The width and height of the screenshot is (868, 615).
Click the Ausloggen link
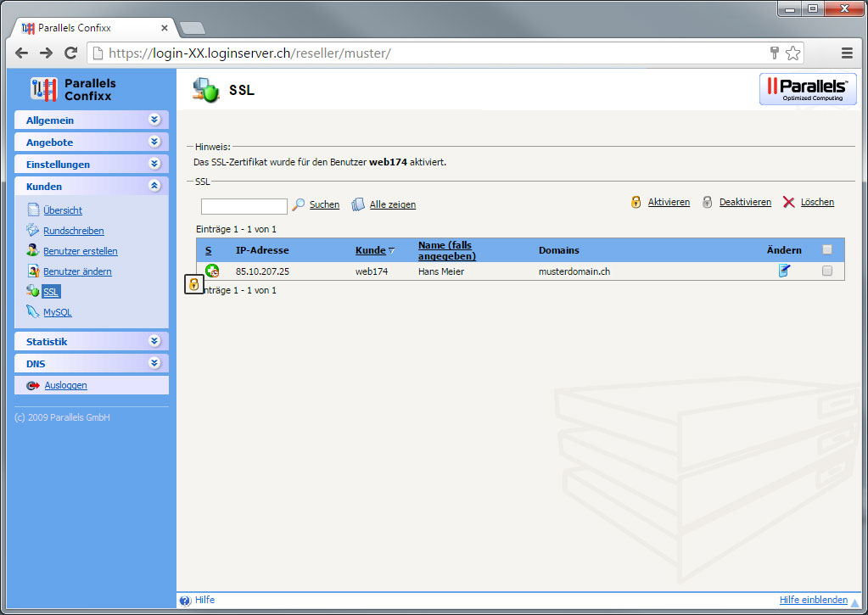pos(66,385)
